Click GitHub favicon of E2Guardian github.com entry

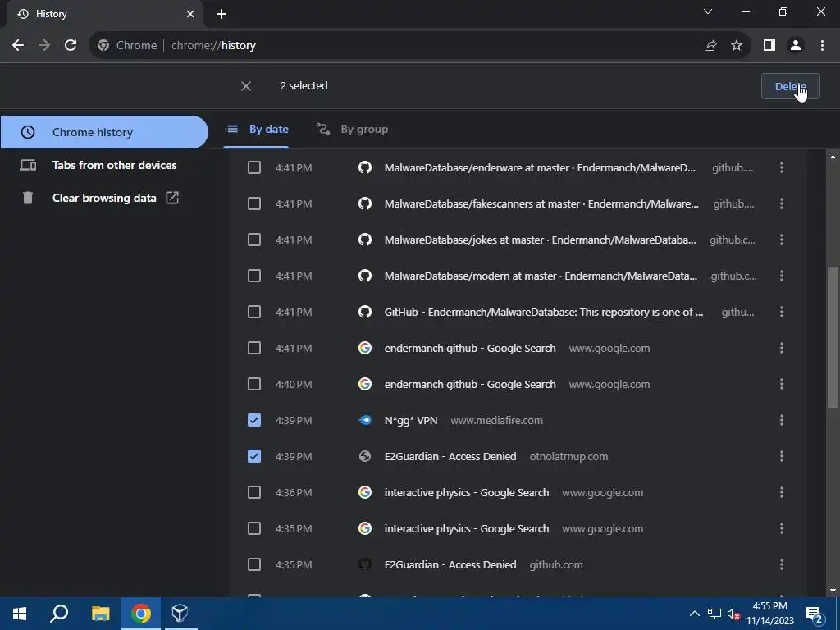(365, 564)
